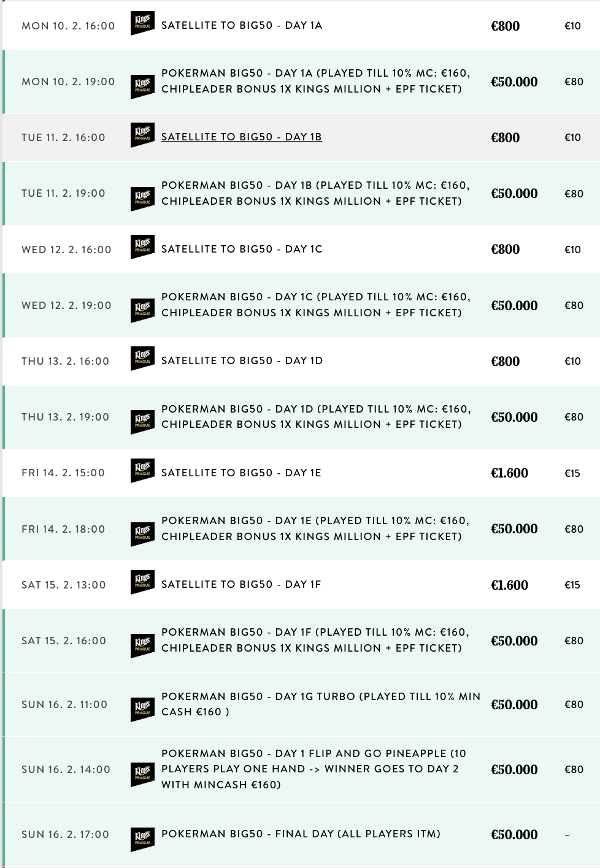This screenshot has width=600, height=868.
Task: Click King's logo next to Pokerman Day 1B
Action: [x=142, y=199]
